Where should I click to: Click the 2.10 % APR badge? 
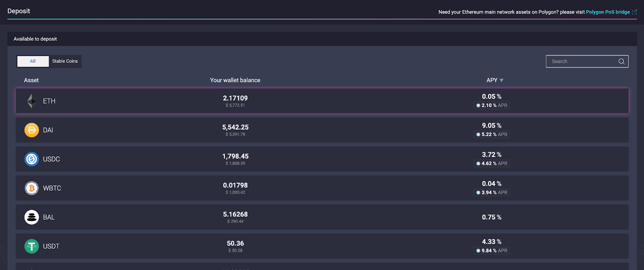(492, 106)
